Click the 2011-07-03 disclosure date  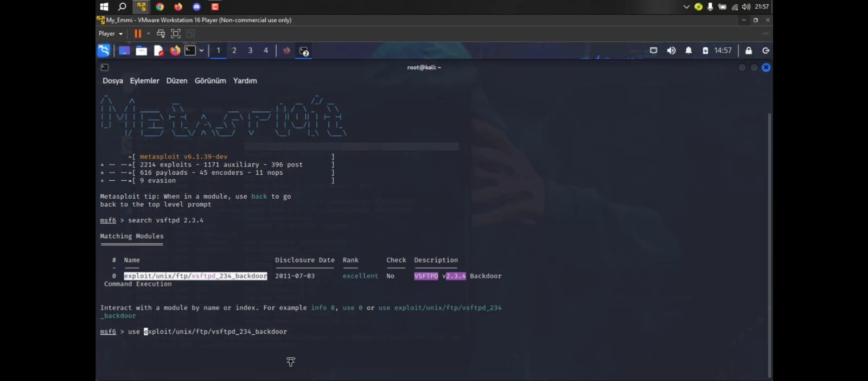295,276
